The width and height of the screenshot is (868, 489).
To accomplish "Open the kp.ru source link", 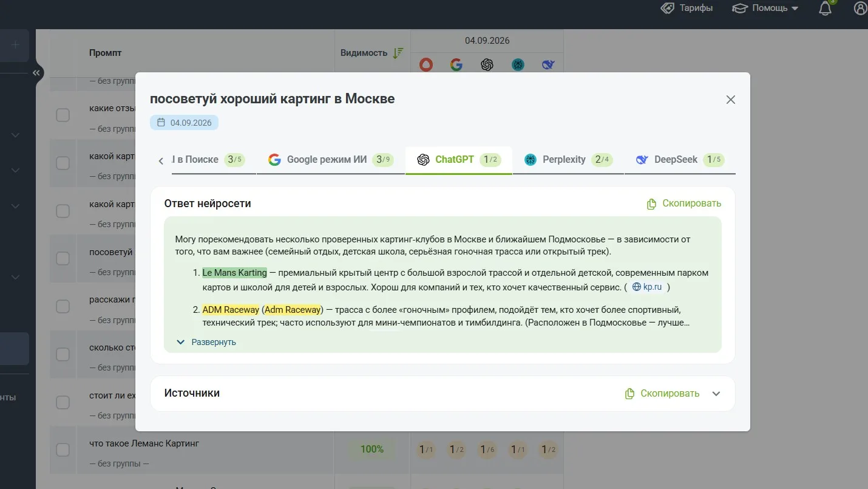I will [647, 287].
